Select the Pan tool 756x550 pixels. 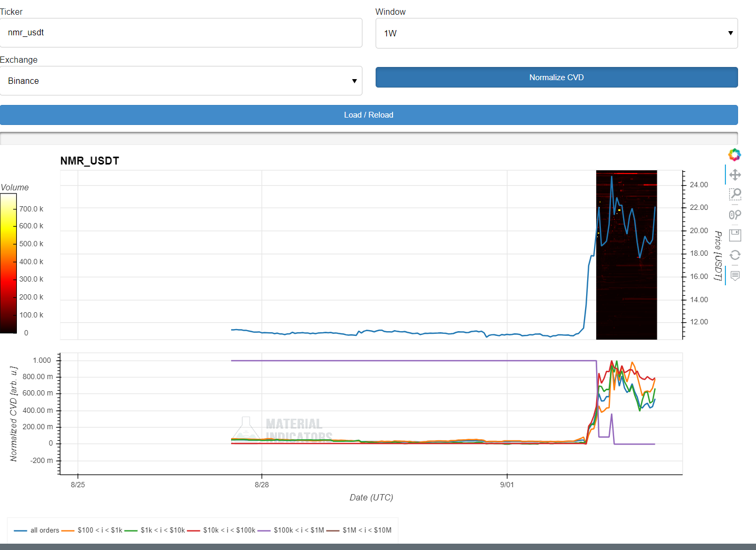tap(735, 175)
